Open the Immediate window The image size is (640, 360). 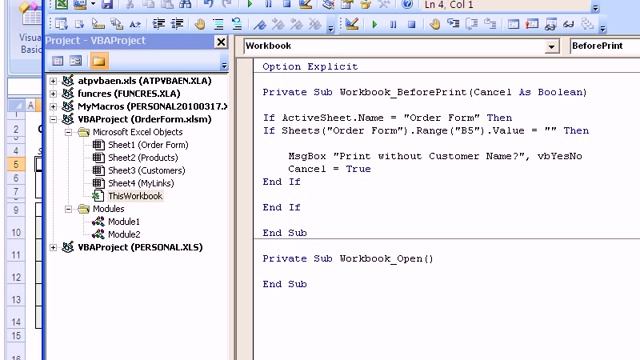pos(532,24)
